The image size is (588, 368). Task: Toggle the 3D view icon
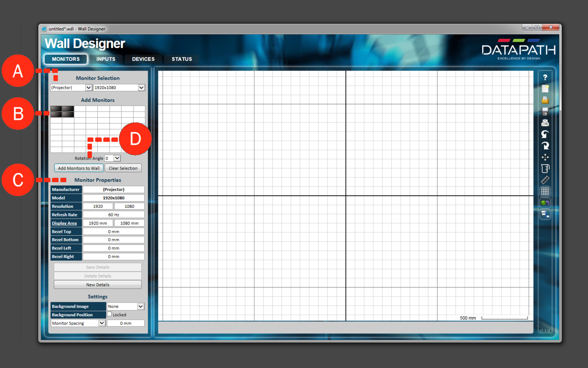[545, 203]
